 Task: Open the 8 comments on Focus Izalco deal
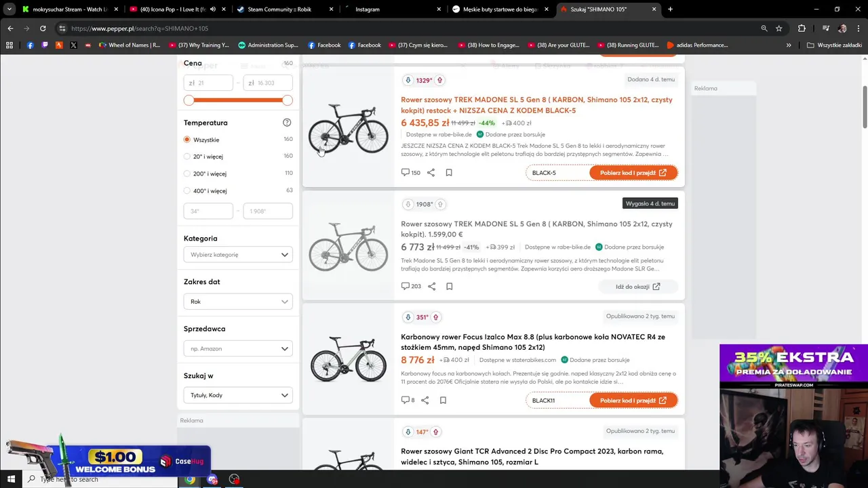[x=408, y=400]
